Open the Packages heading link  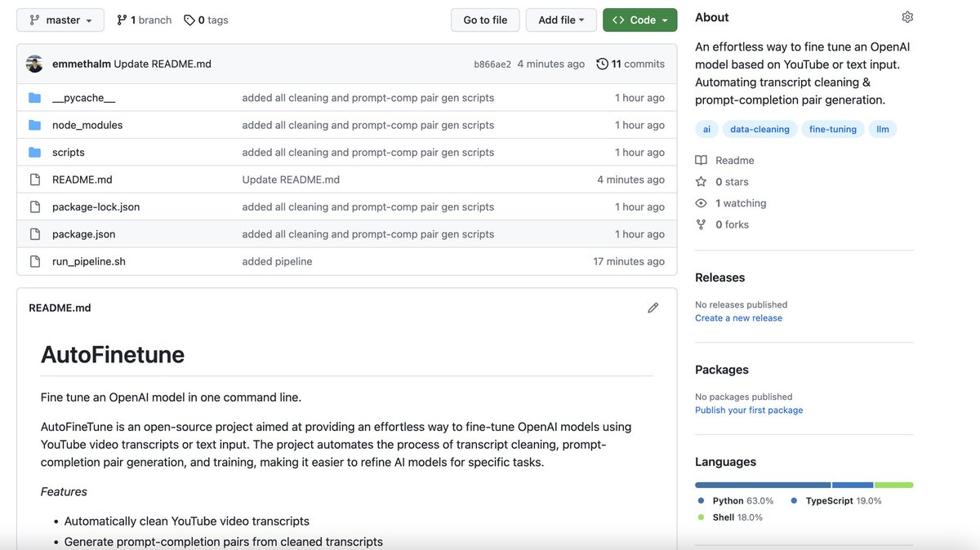coord(722,370)
